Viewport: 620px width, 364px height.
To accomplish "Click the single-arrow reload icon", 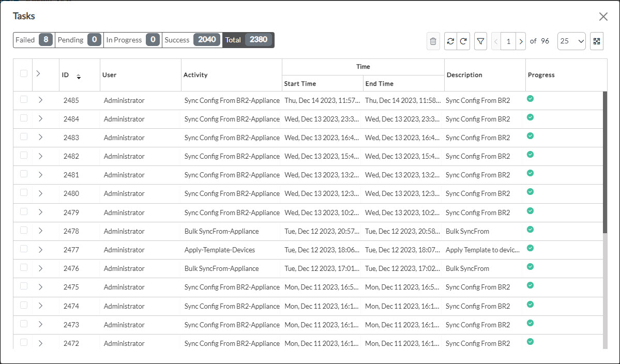I will 463,41.
